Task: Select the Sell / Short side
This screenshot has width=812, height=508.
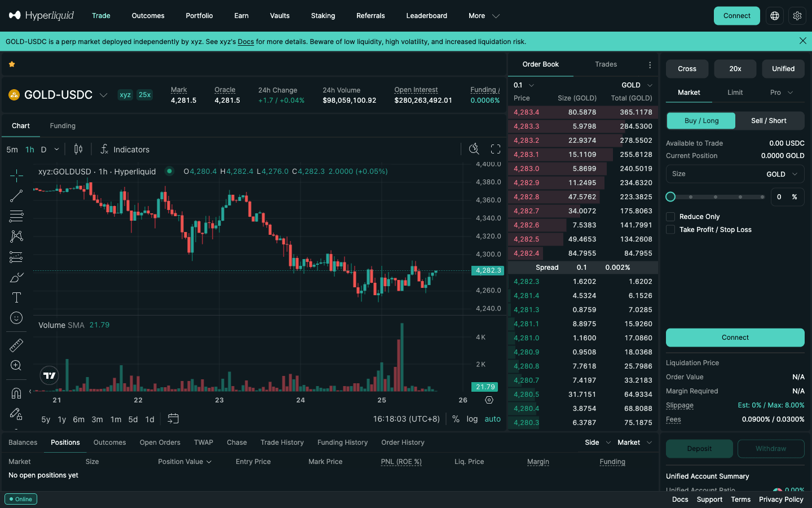Action: coord(769,121)
